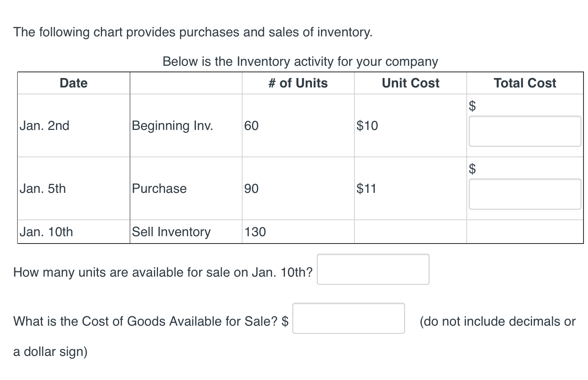Click the Beginning Inv. label cell
The height and width of the screenshot is (380, 588).
[x=172, y=125]
